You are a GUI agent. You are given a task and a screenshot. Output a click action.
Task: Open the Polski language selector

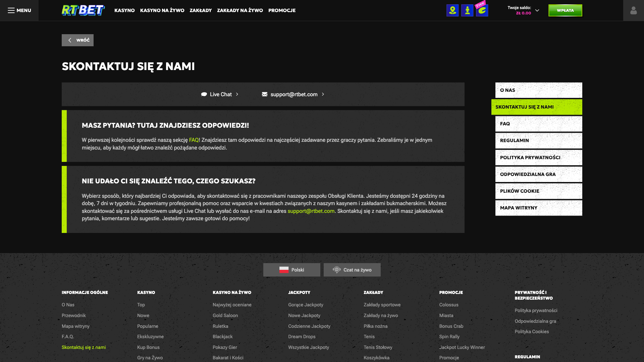(x=292, y=270)
